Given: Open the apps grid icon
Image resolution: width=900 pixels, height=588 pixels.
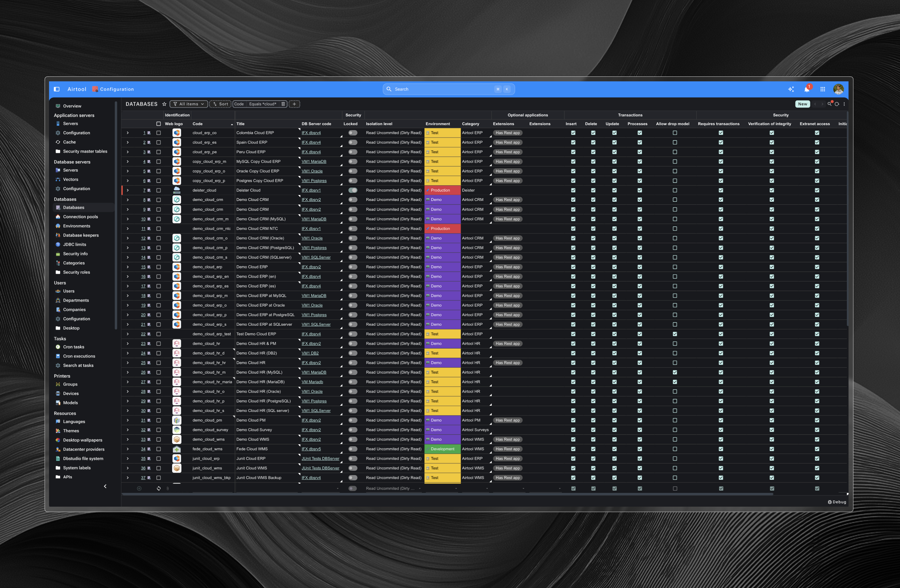Looking at the screenshot, I should pos(823,90).
